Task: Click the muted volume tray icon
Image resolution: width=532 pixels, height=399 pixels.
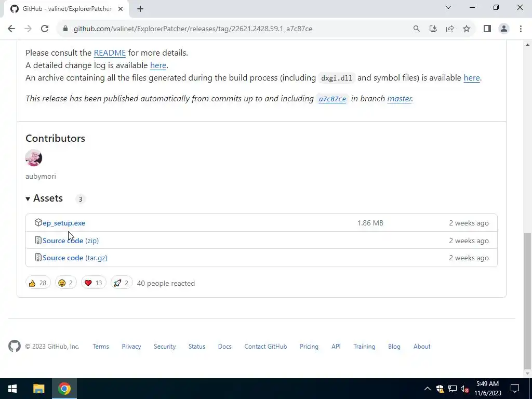Action: 465,389
